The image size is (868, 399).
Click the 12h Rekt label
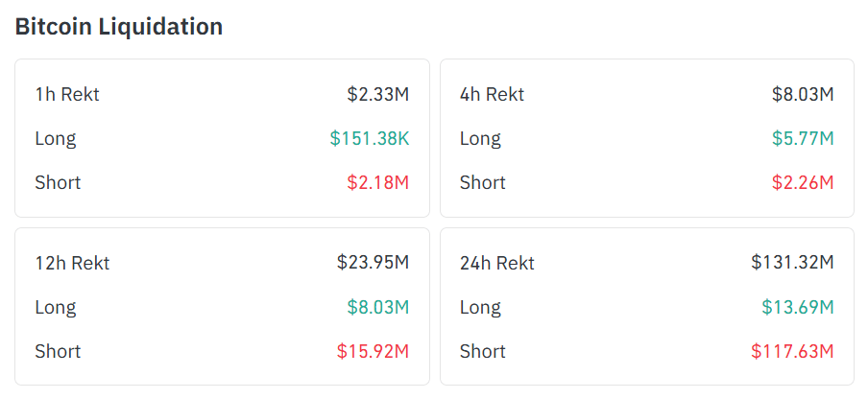click(72, 263)
